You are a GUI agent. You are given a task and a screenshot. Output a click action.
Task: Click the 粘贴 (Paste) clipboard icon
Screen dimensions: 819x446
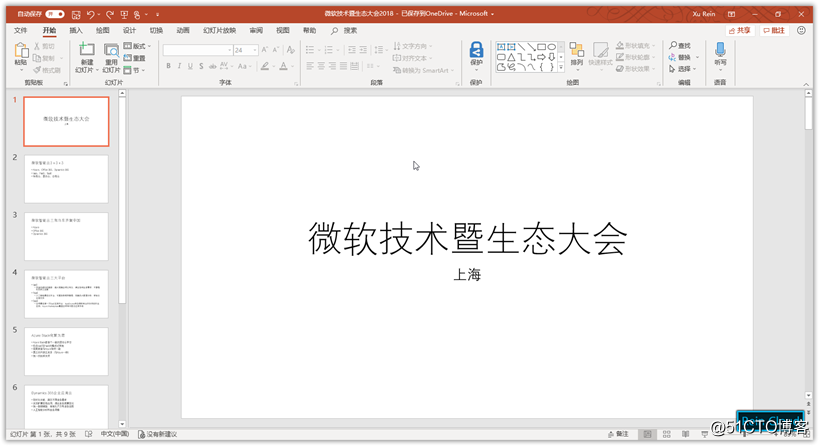(x=21, y=51)
